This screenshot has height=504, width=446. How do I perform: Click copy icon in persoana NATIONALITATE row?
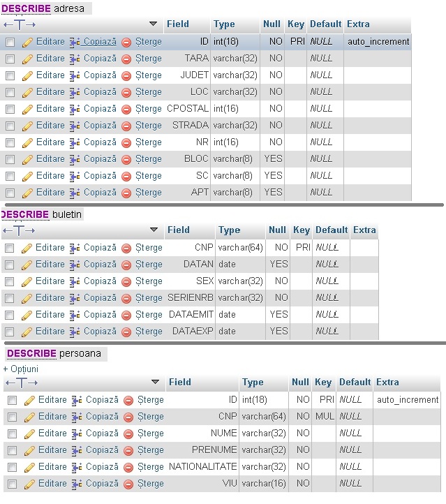77,468
